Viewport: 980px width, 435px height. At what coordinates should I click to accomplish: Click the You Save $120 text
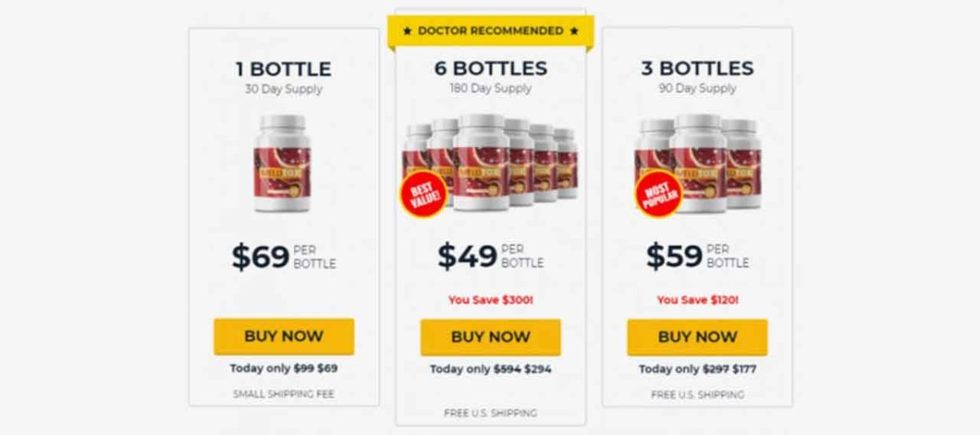pos(697,300)
